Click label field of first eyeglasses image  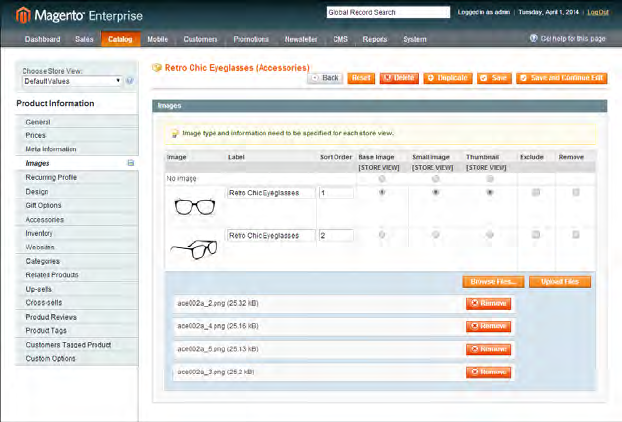point(271,193)
